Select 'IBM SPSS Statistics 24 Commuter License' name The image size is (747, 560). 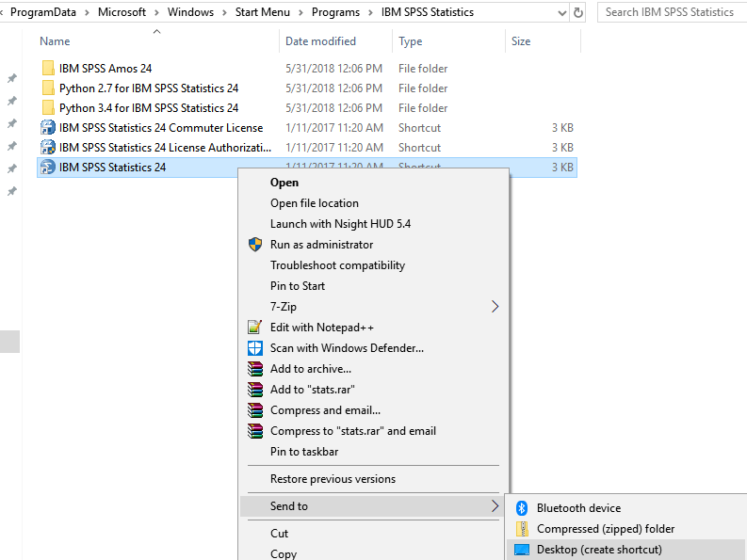(161, 128)
